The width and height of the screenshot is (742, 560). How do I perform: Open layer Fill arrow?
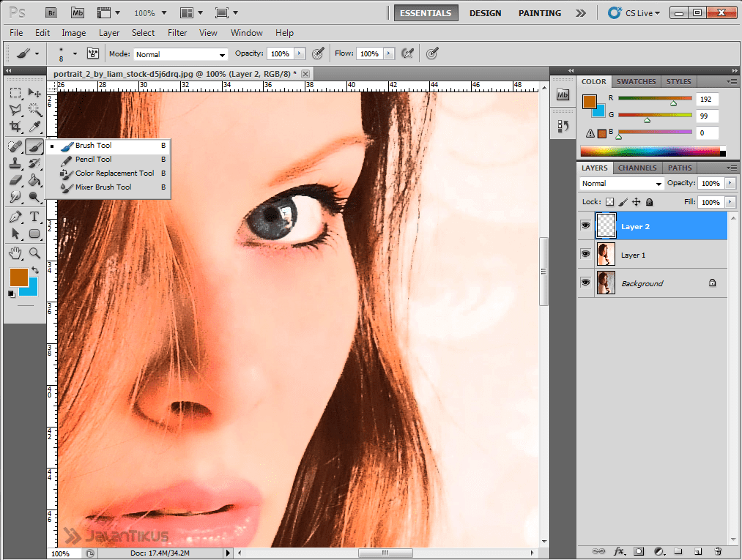click(x=730, y=202)
